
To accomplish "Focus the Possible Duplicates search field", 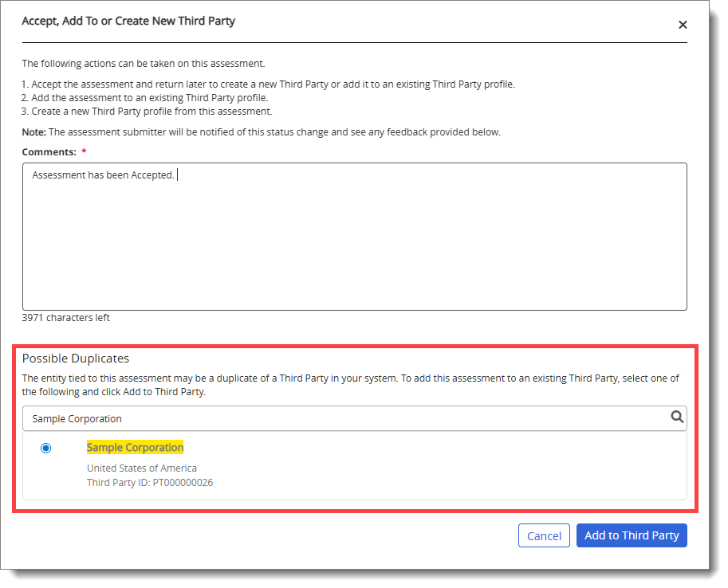I will pos(343,418).
